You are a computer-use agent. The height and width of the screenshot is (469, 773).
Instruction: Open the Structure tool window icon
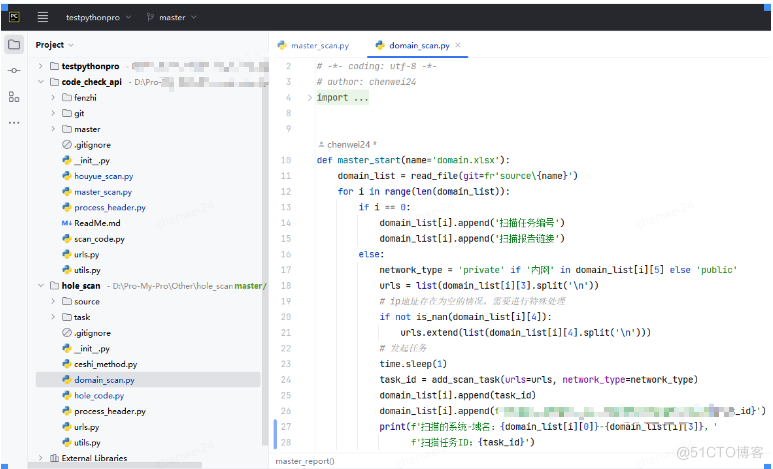(14, 97)
